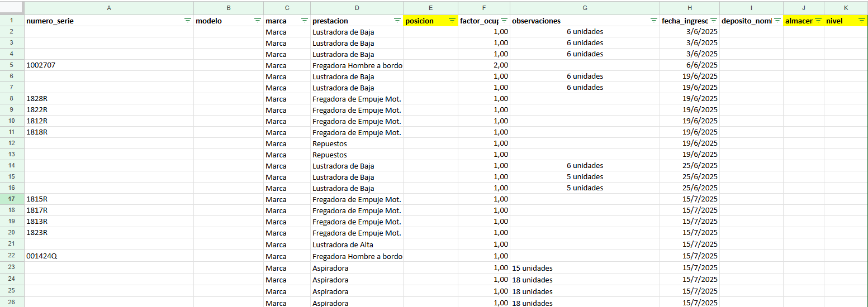868x307 pixels.
Task: Select column J by its header letter
Action: [804, 8]
